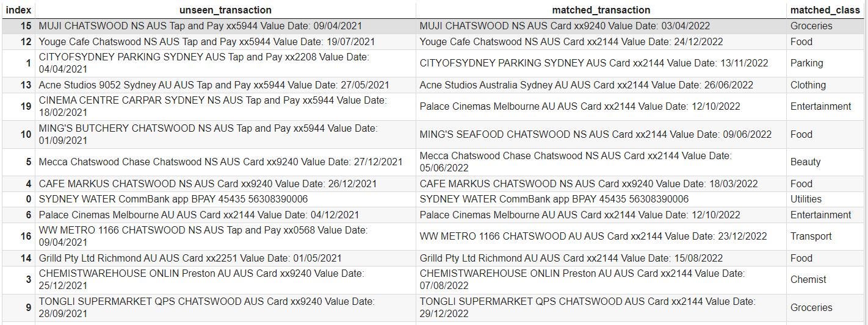Select Youge Cafe cell dated 24/12/2022
The image size is (868, 325).
pyautogui.click(x=571, y=42)
